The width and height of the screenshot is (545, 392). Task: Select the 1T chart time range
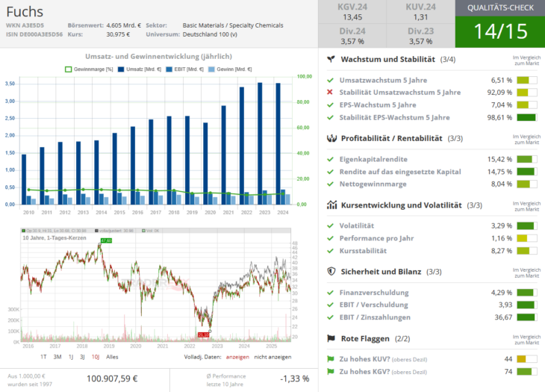coord(43,357)
